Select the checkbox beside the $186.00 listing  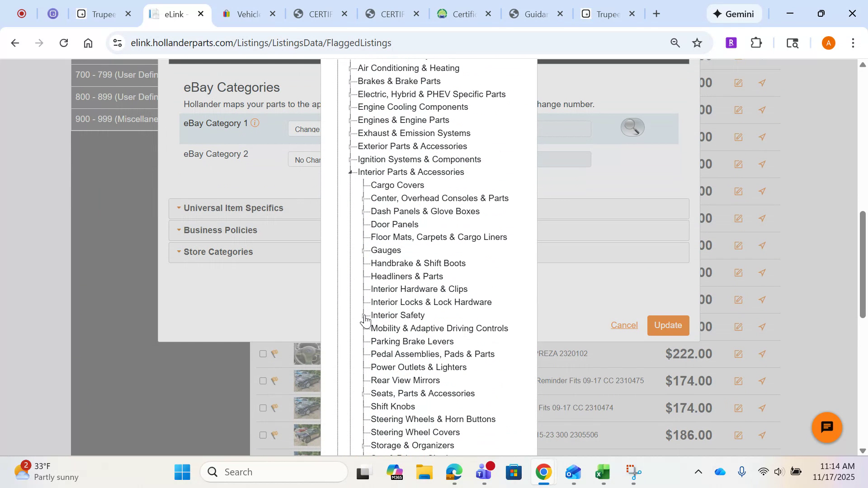pos(264,435)
